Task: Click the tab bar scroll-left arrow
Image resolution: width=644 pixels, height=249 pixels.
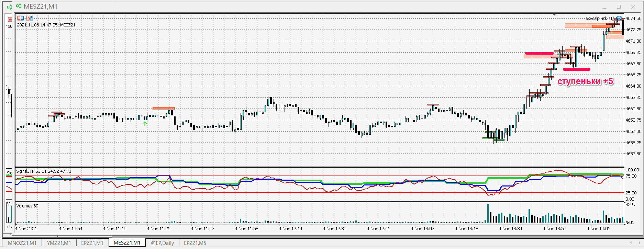Action: 631,243
